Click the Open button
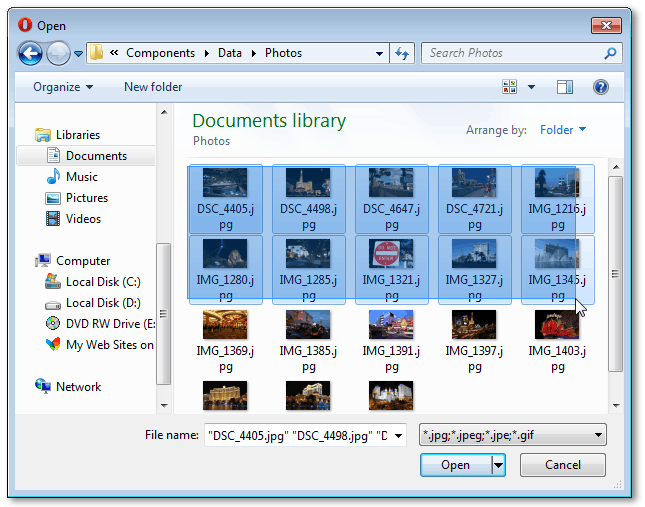 point(456,465)
